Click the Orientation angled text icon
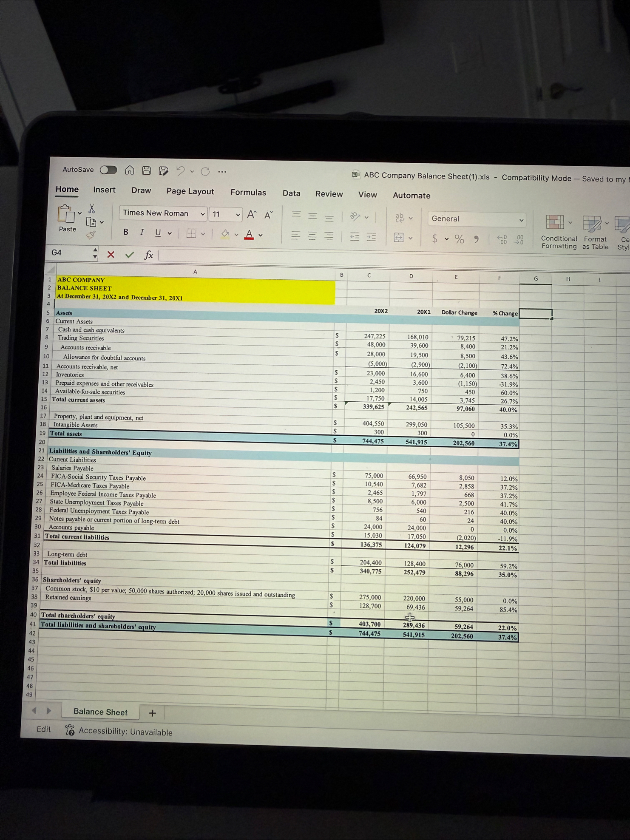Image resolution: width=630 pixels, height=840 pixels. tap(355, 217)
